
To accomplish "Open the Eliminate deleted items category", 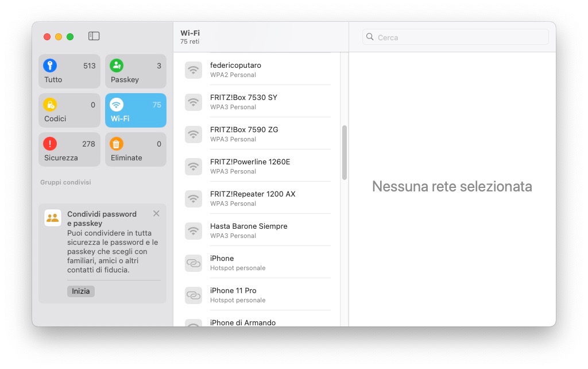I will tap(136, 149).
